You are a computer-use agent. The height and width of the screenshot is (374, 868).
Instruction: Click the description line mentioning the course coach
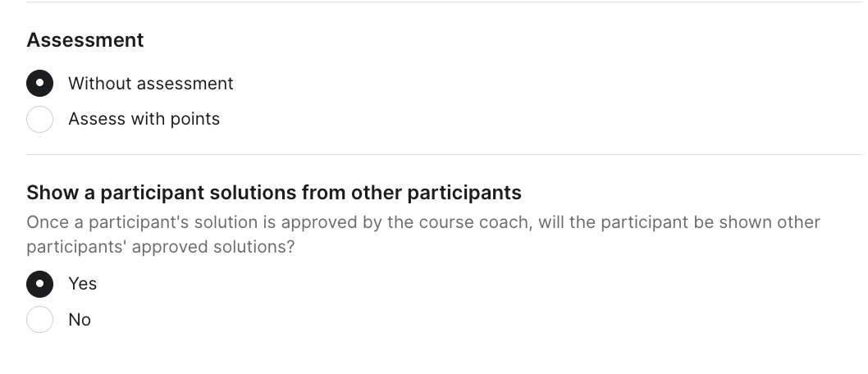click(423, 222)
